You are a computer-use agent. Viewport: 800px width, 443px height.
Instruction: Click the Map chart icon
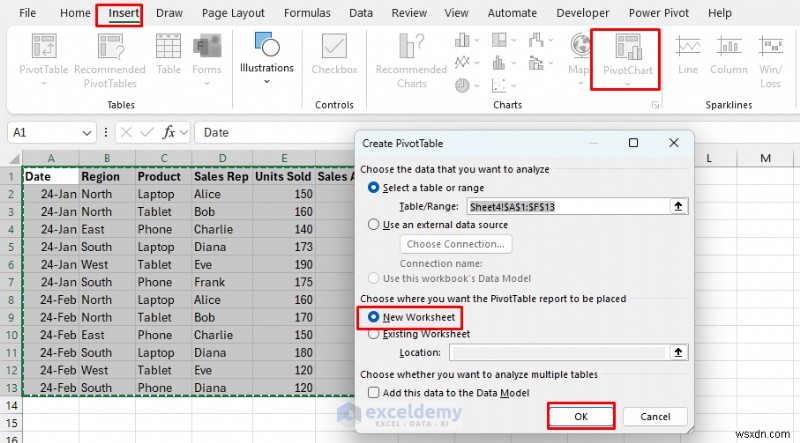click(x=580, y=45)
